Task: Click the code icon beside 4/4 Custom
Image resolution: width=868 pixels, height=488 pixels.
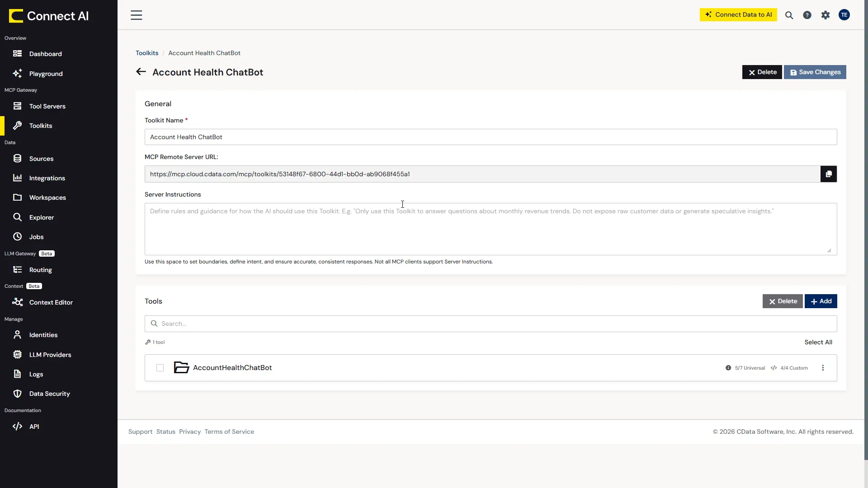Action: pyautogui.click(x=774, y=368)
